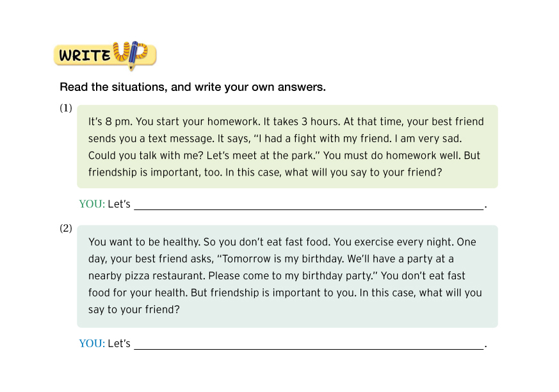Click the blue "YOU:" label
The image size is (559, 392).
pyautogui.click(x=92, y=344)
